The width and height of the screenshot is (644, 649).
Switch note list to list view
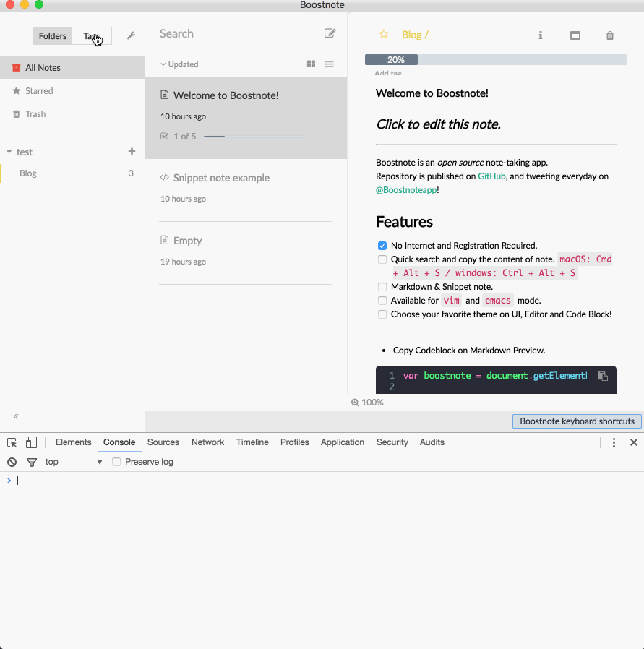329,64
